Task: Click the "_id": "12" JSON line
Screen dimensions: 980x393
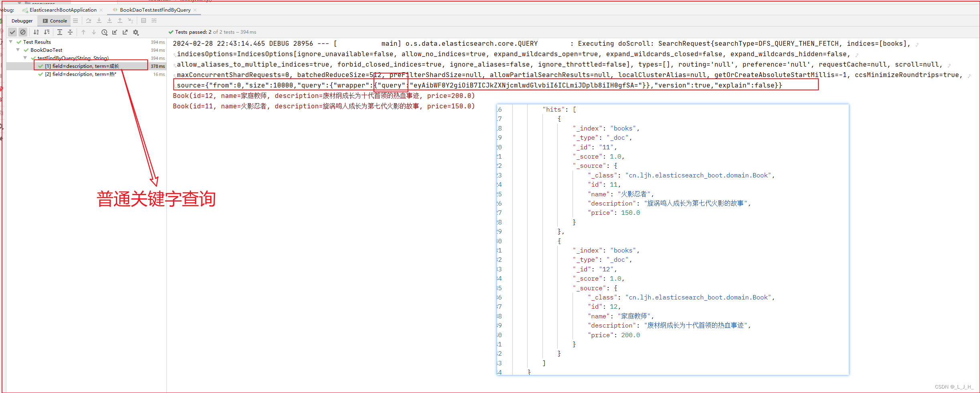Action: (595, 269)
